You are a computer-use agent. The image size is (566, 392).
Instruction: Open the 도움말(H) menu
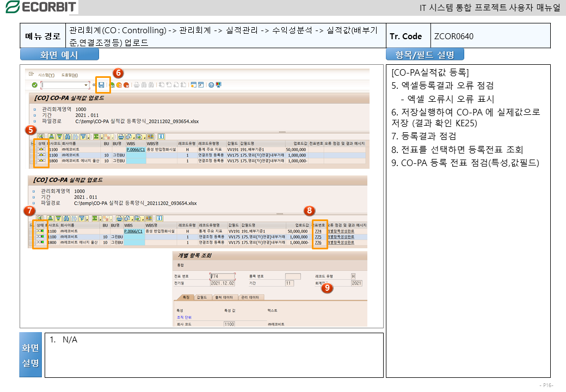(x=69, y=75)
